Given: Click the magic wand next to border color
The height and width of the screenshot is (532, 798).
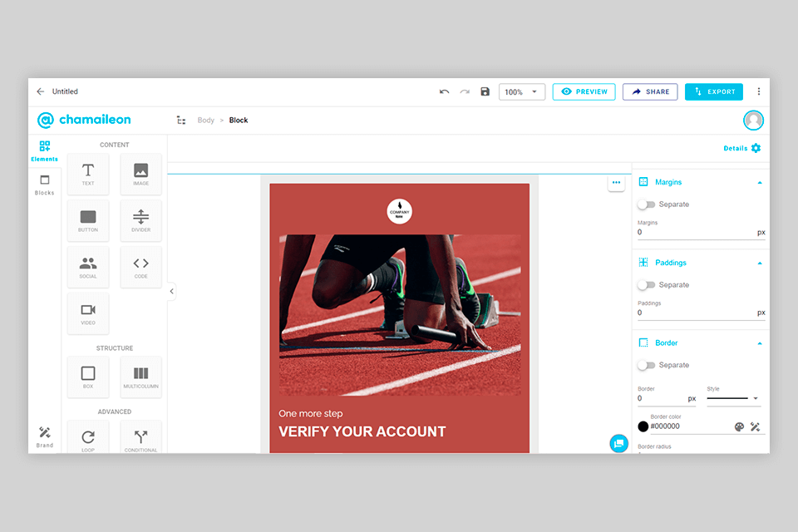Looking at the screenshot, I should coord(756,426).
